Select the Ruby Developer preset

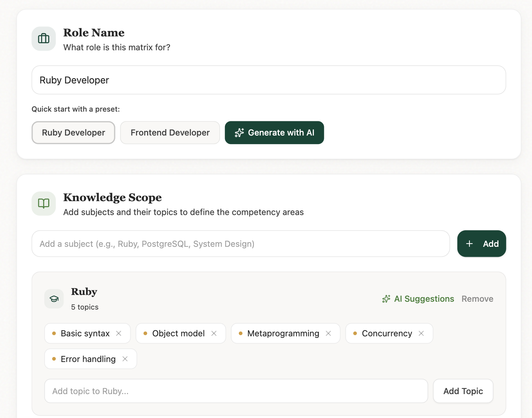click(x=73, y=132)
